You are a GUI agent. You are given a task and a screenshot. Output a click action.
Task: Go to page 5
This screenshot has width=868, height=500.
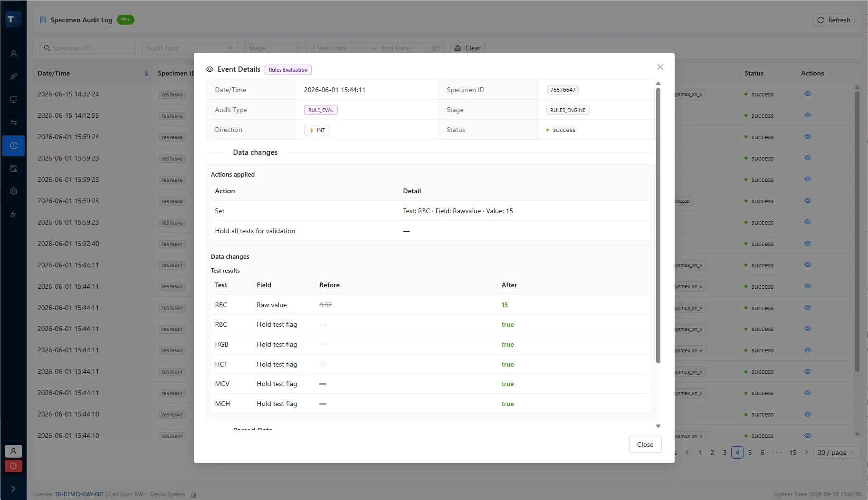(750, 453)
